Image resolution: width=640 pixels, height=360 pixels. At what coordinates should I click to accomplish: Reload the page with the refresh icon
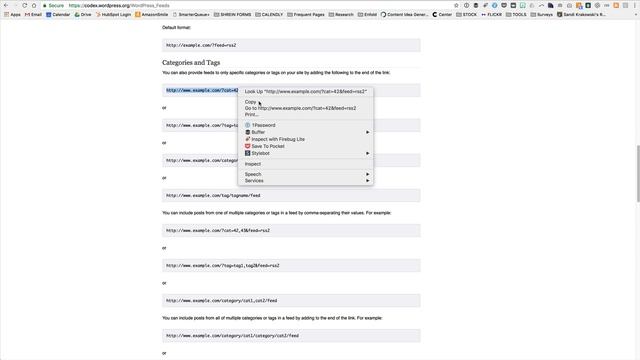24,5
